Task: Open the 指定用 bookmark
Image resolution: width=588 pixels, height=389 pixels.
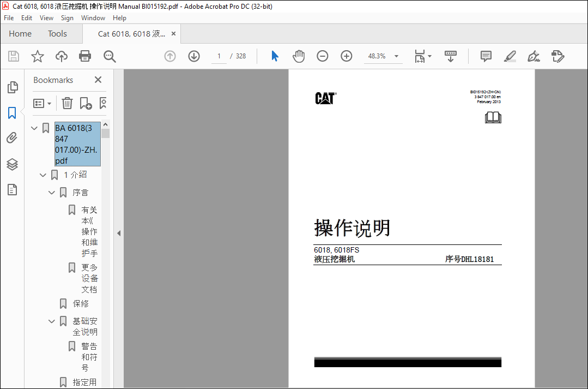Action: 85,382
